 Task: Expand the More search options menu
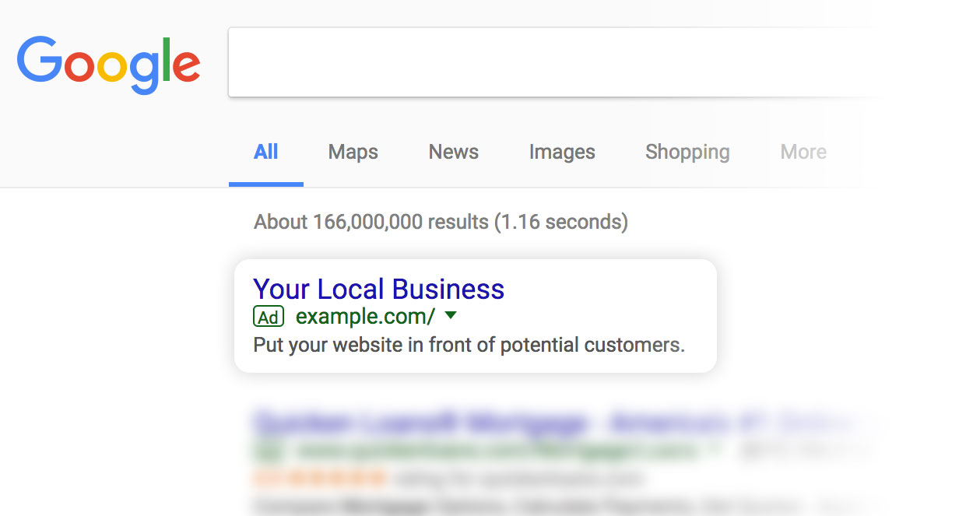[x=803, y=152]
